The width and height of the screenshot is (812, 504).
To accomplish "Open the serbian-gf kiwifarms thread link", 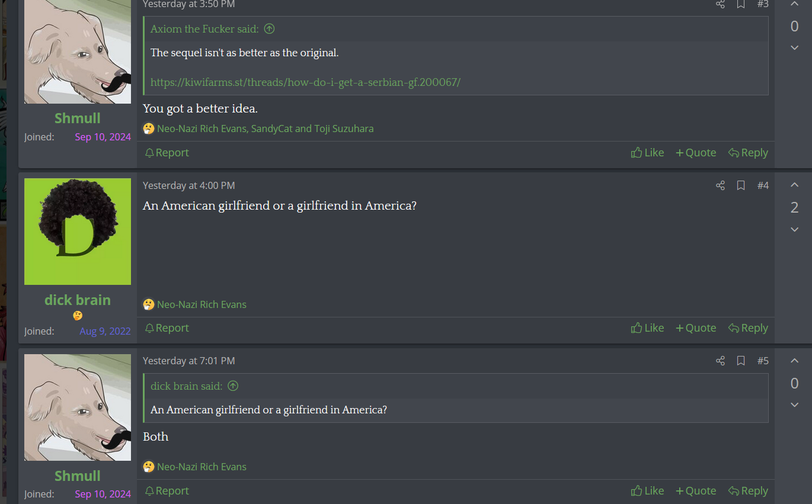I will 305,82.
